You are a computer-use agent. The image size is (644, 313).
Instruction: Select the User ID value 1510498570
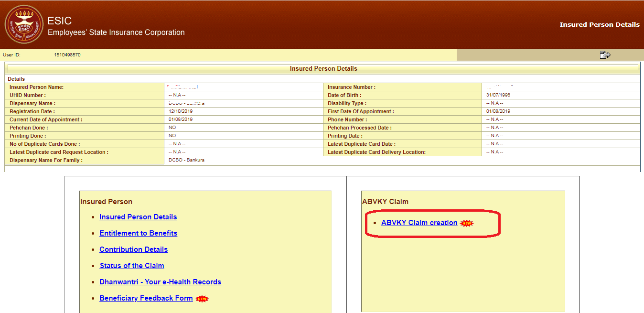67,55
